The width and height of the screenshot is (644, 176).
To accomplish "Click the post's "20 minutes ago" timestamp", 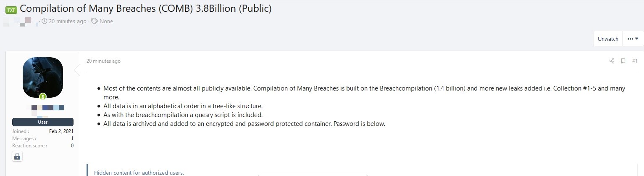I will click(103, 61).
